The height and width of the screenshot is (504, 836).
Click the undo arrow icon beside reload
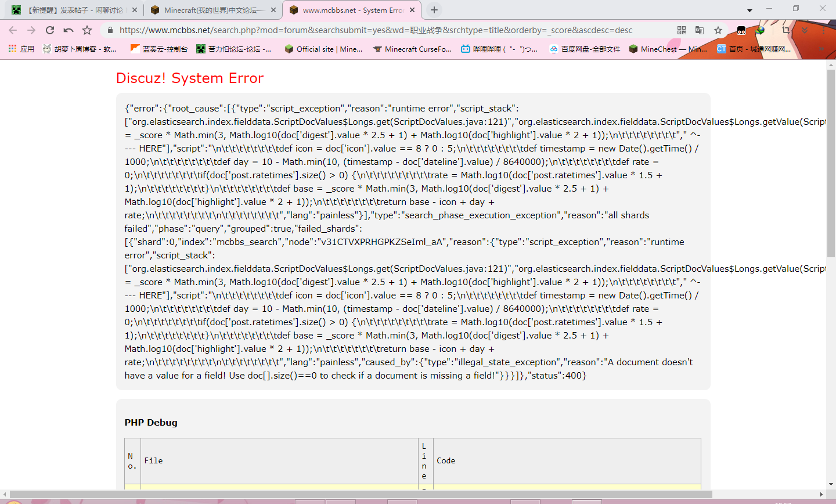point(69,30)
